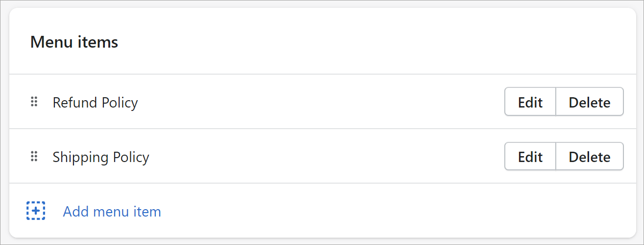Image resolution: width=644 pixels, height=245 pixels.
Task: Edit the Shipping Policy menu item
Action: 530,157
